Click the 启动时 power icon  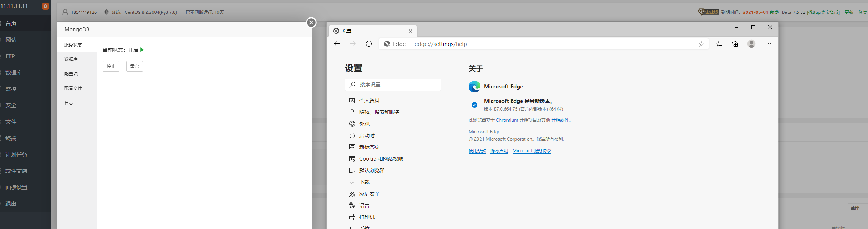click(352, 135)
